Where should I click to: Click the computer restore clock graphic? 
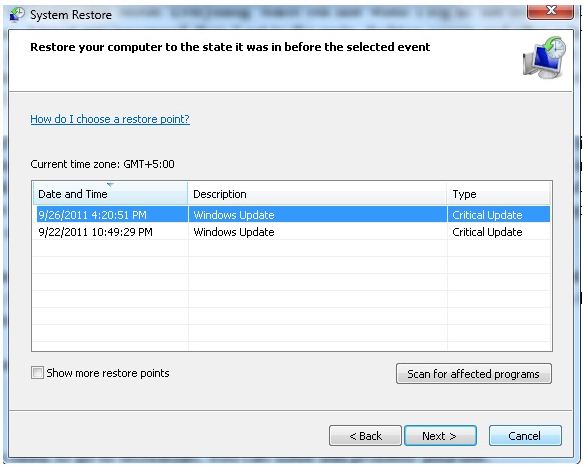tap(545, 57)
